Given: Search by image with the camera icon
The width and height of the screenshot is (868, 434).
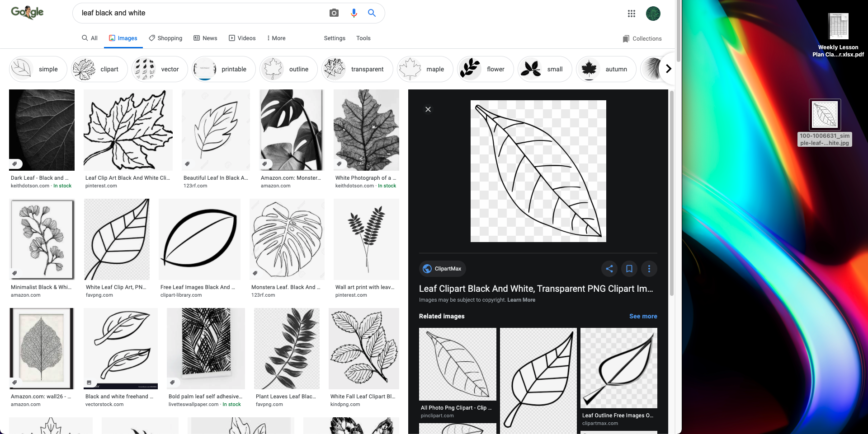Looking at the screenshot, I should 334,13.
